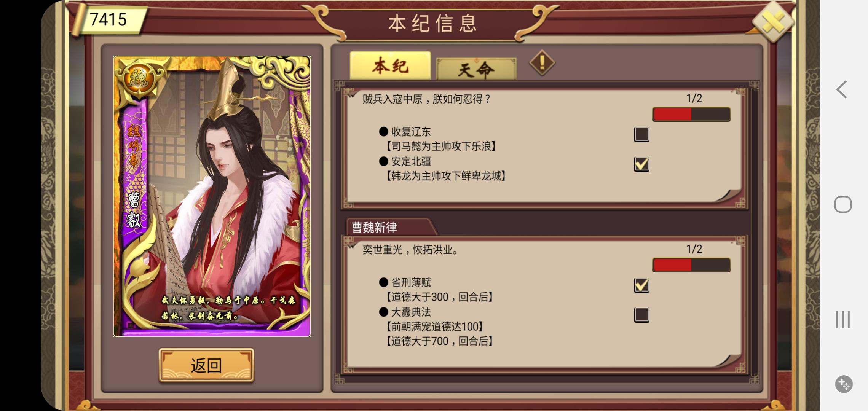Screen dimensions: 868x411
Task: Open the Android recent apps button
Action: (842, 319)
